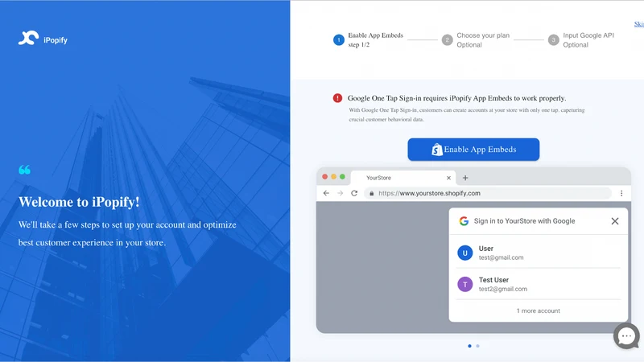Choose the User test@gmail.com account

pyautogui.click(x=539, y=253)
